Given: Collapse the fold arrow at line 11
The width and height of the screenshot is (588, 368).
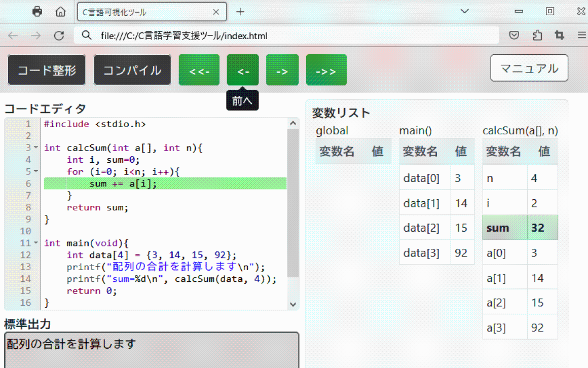Looking at the screenshot, I should point(36,243).
